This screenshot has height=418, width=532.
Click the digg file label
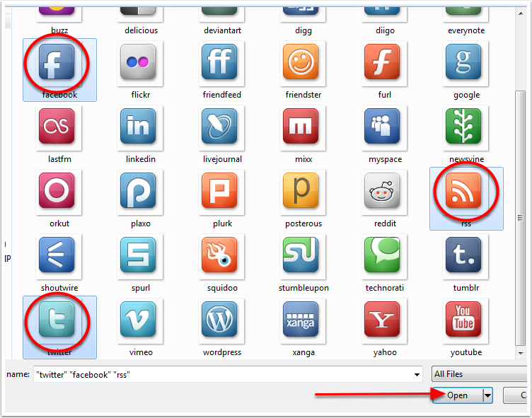303,31
